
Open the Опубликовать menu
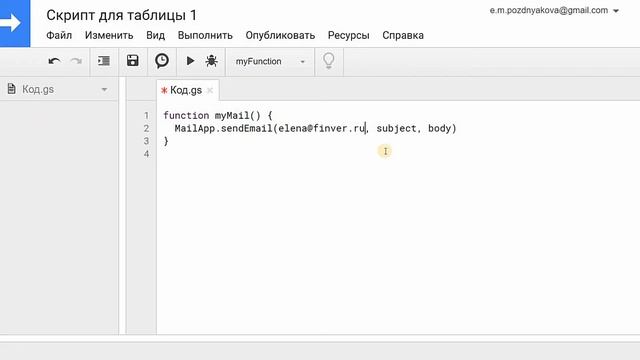pos(280,36)
